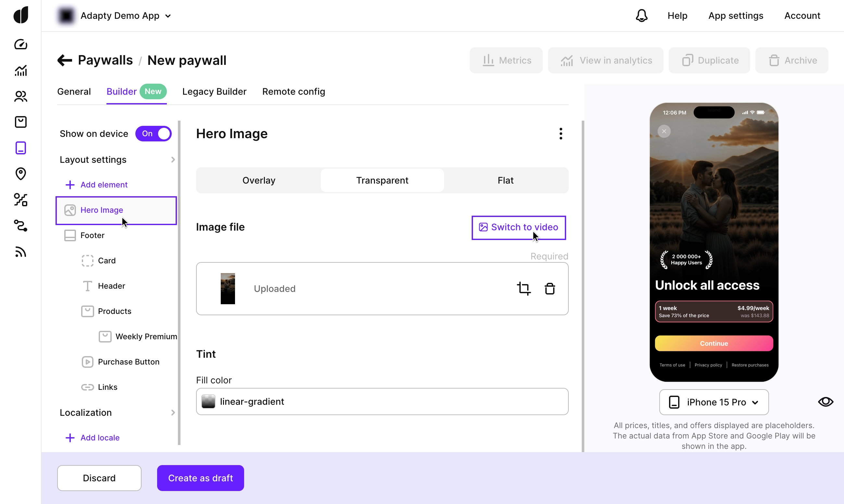844x504 pixels.
Task: Open the Overview dashboard icon
Action: click(x=21, y=44)
